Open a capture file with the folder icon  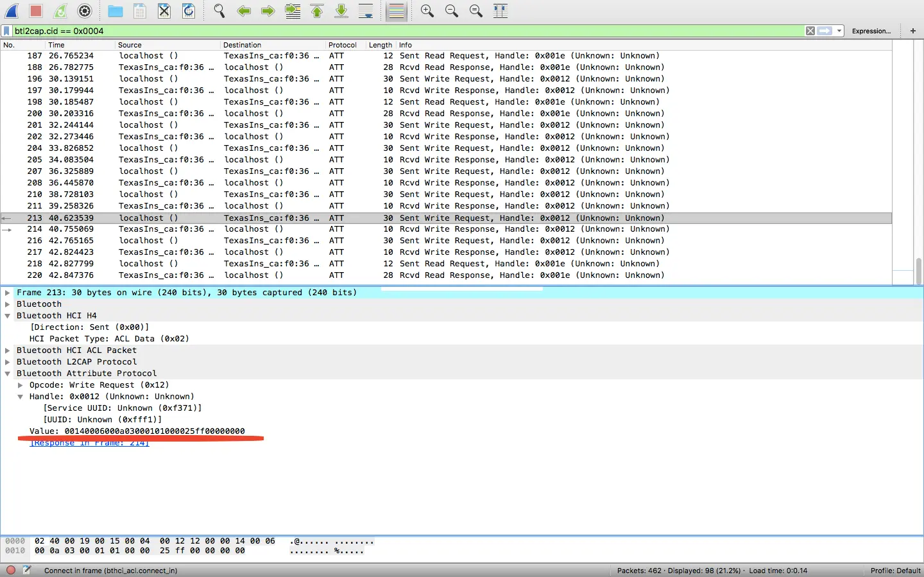115,11
